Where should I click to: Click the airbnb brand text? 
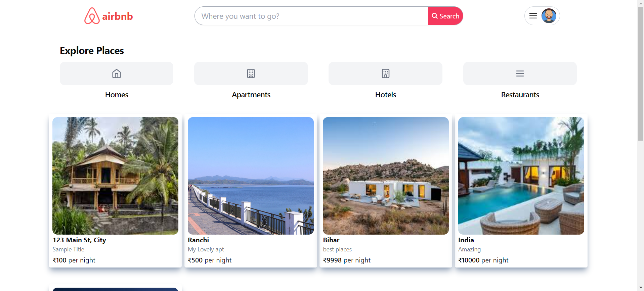[x=117, y=16]
